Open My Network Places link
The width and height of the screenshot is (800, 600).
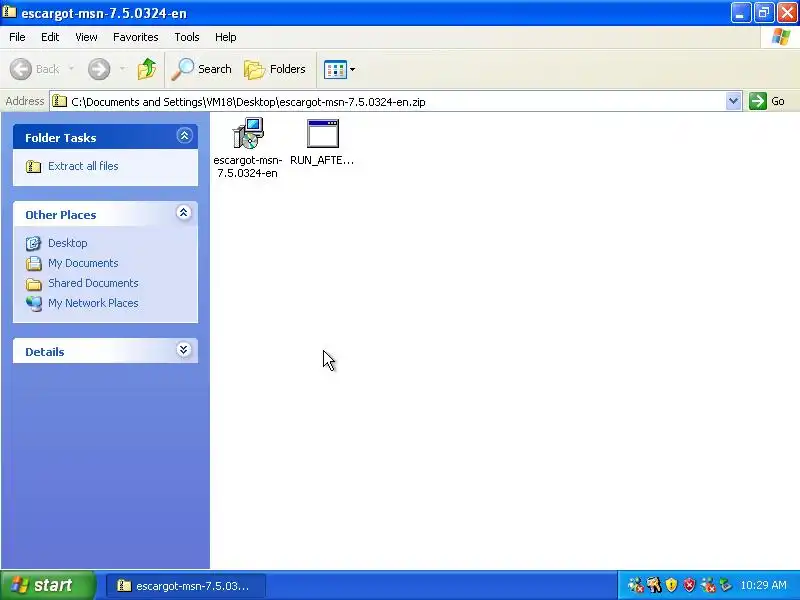(x=93, y=303)
